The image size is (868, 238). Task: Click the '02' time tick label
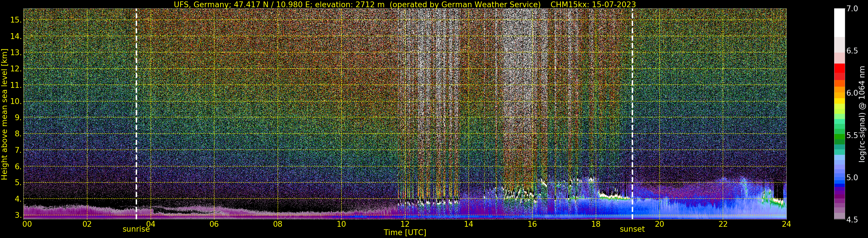[87, 224]
